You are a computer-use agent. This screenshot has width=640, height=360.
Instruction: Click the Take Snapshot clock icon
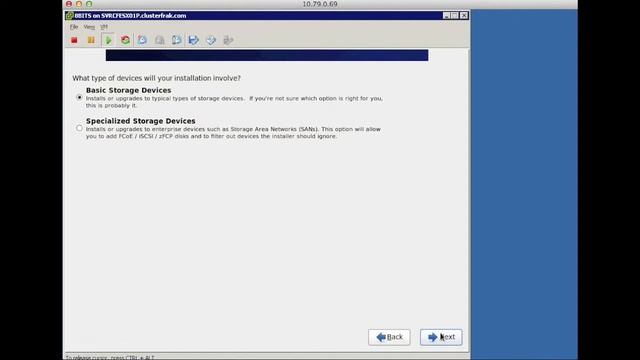(x=142, y=40)
